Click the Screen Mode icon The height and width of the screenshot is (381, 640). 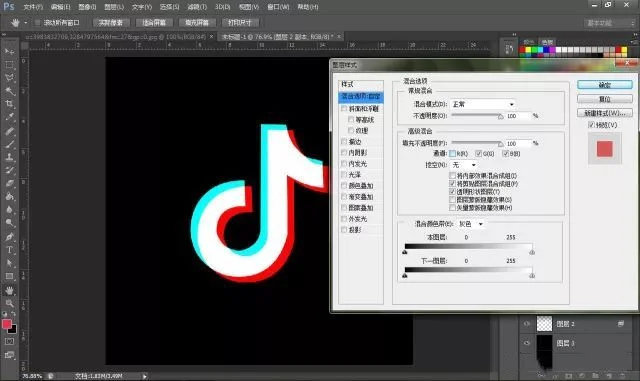pos(9,355)
